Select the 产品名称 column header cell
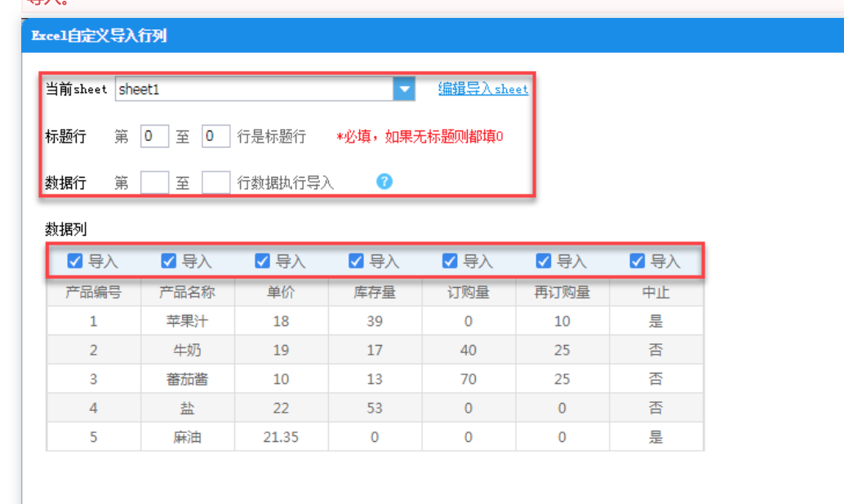Viewport: 844px width, 504px height. click(x=187, y=292)
